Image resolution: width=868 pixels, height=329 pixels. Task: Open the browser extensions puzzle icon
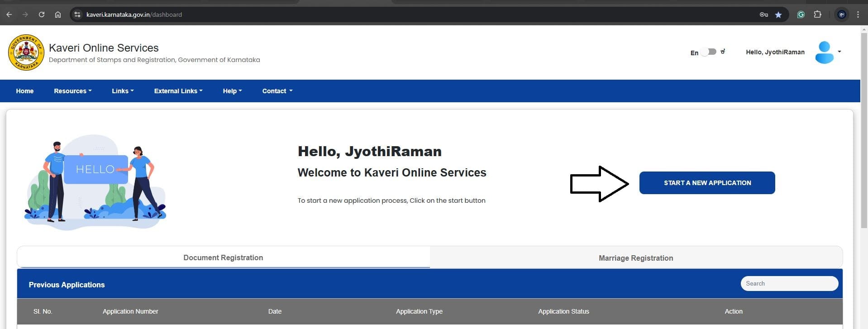pyautogui.click(x=817, y=14)
